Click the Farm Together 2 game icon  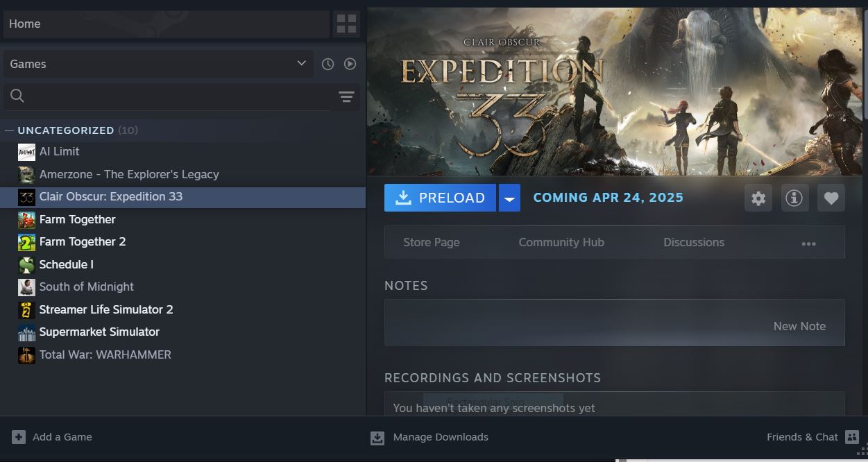pyautogui.click(x=26, y=242)
